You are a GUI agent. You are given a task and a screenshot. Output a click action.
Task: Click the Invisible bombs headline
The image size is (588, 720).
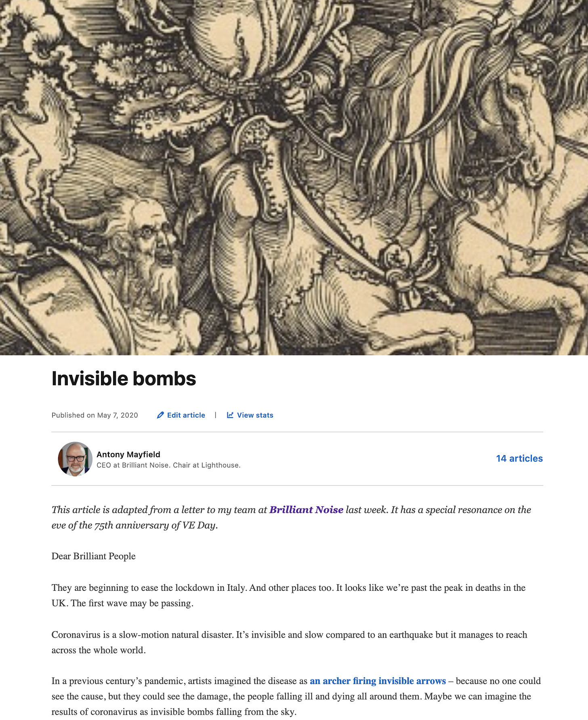coord(124,379)
